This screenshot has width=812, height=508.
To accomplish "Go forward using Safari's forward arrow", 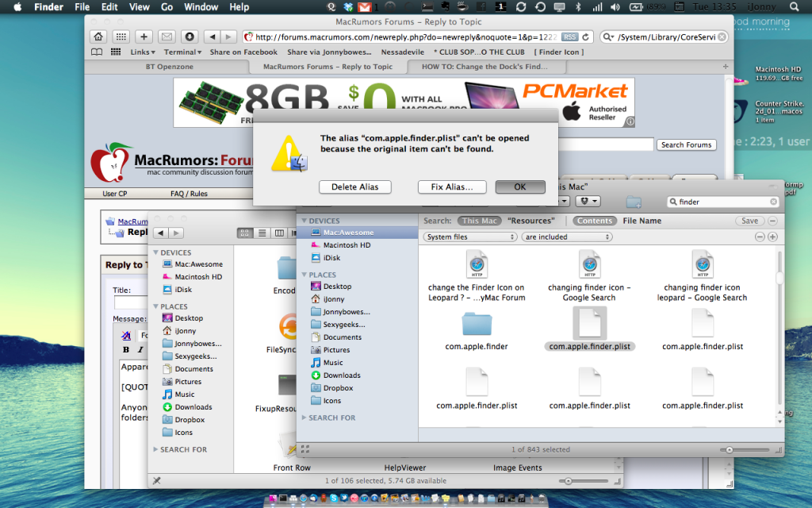I will (228, 37).
